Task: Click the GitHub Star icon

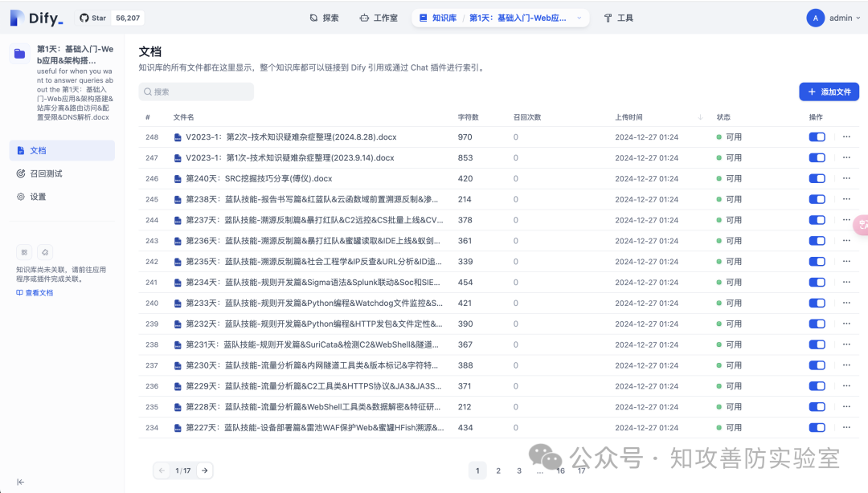Action: coord(84,17)
